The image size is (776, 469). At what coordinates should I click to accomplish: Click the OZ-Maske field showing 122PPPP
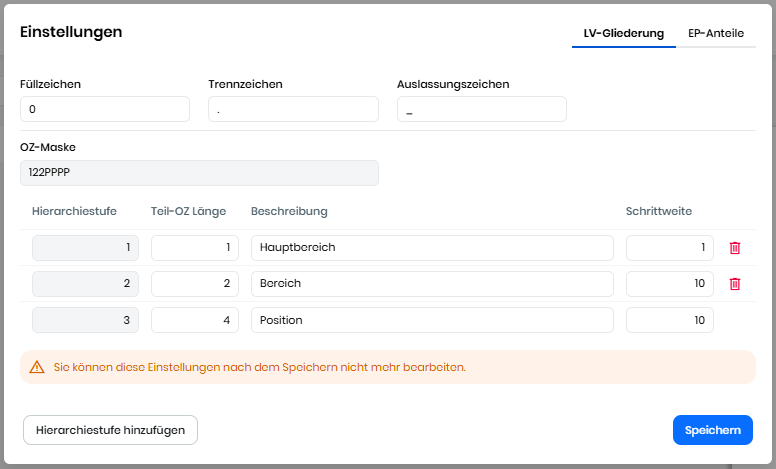(x=199, y=173)
